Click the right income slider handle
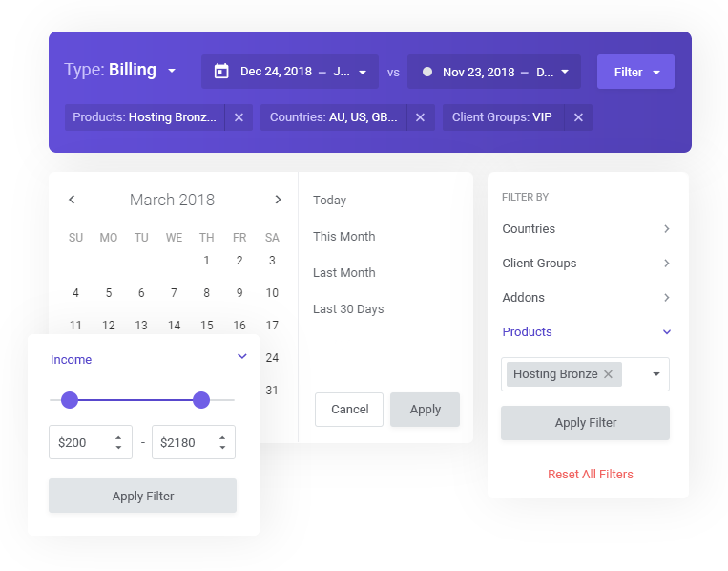The height and width of the screenshot is (571, 728). click(x=201, y=400)
